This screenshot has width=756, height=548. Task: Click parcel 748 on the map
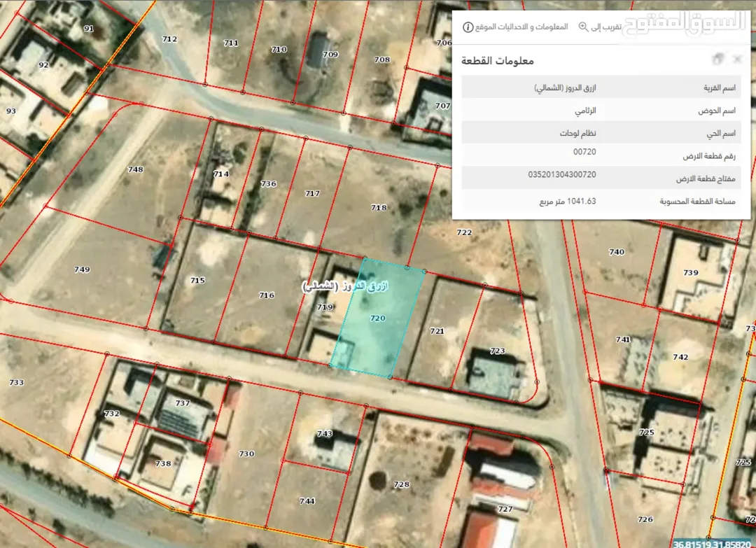point(136,169)
